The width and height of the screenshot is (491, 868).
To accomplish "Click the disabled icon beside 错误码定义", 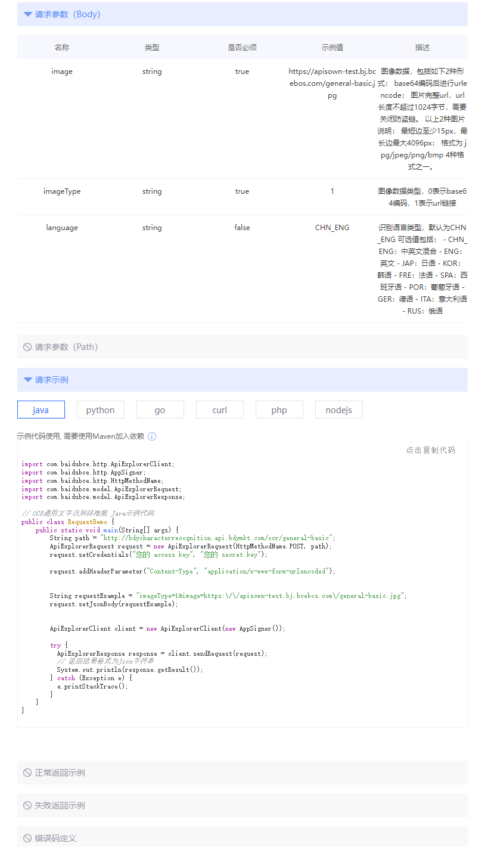I will coord(27,838).
